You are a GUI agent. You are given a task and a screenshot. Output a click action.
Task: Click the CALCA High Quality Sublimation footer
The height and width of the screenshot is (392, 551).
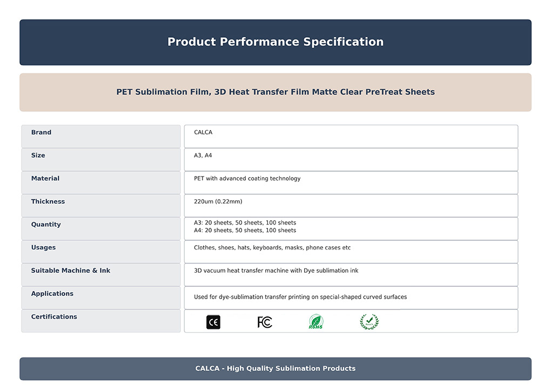(275, 369)
